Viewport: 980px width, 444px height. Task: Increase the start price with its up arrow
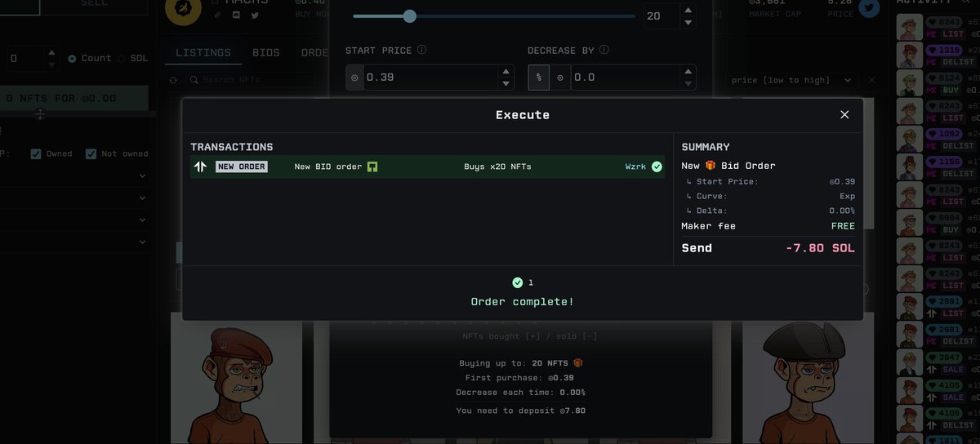point(506,72)
